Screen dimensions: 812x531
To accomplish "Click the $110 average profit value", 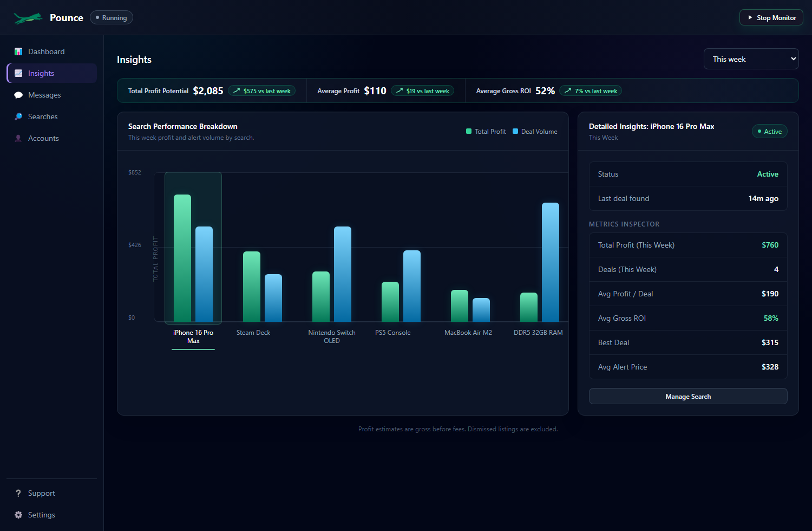I will pos(375,91).
